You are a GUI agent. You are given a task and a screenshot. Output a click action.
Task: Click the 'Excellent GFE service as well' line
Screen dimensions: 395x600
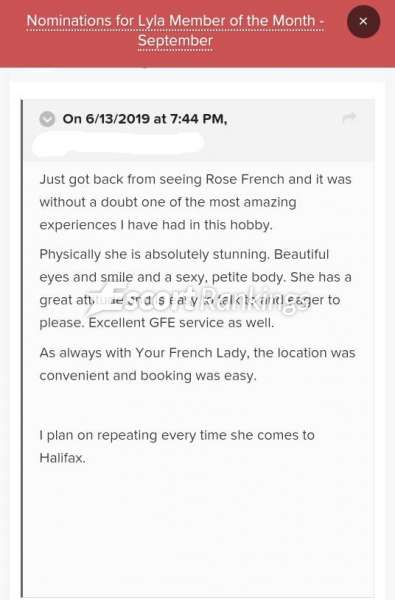[x=181, y=323]
